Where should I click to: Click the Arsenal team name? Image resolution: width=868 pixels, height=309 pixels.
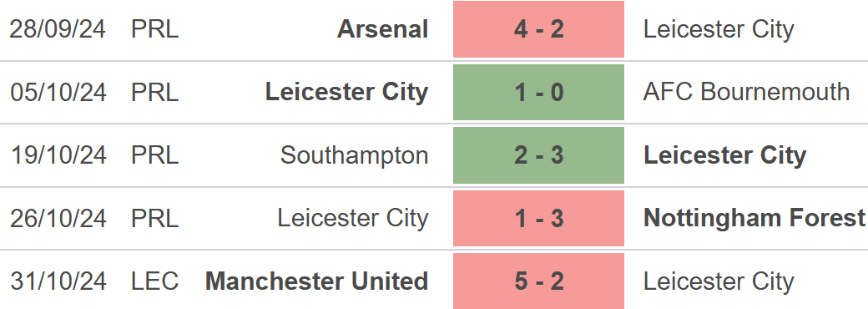[x=382, y=29]
